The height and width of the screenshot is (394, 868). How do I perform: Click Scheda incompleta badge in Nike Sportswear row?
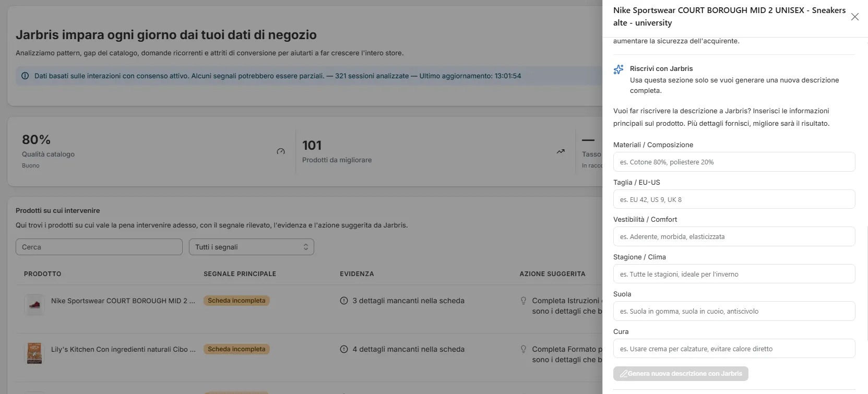(x=236, y=301)
